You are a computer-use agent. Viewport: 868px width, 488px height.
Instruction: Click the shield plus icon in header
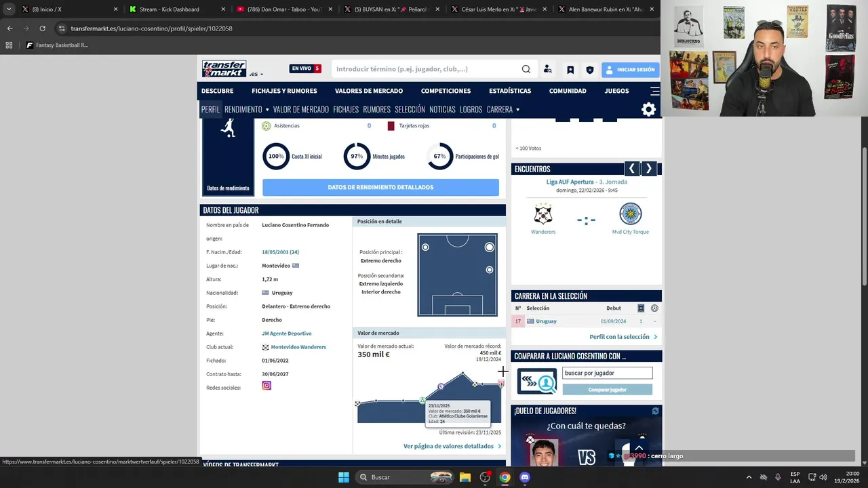click(x=589, y=69)
